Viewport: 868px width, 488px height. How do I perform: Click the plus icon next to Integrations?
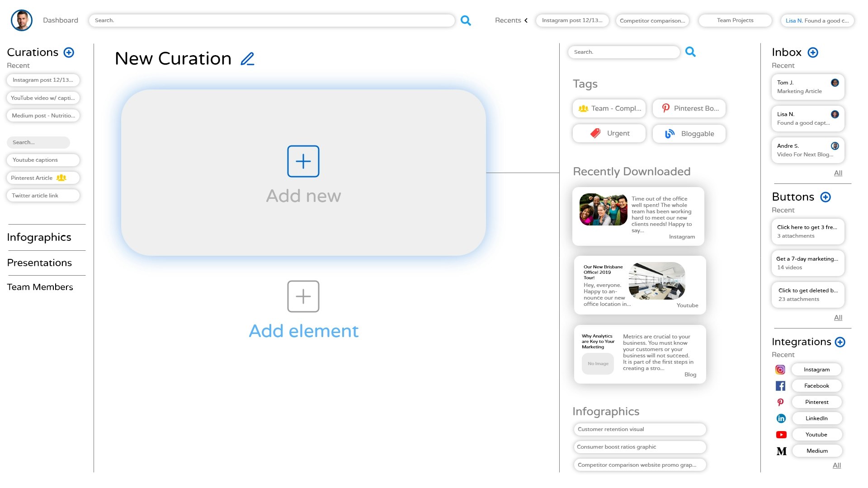tap(840, 342)
